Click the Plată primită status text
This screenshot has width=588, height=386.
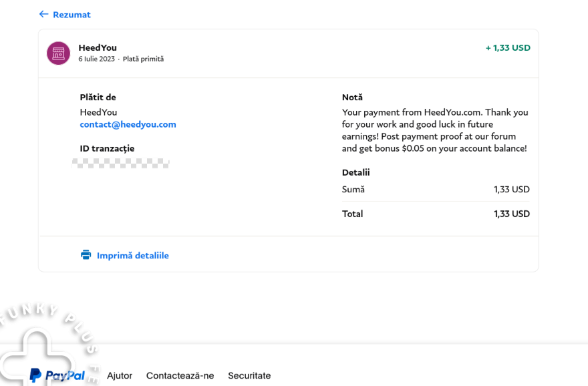tap(143, 59)
